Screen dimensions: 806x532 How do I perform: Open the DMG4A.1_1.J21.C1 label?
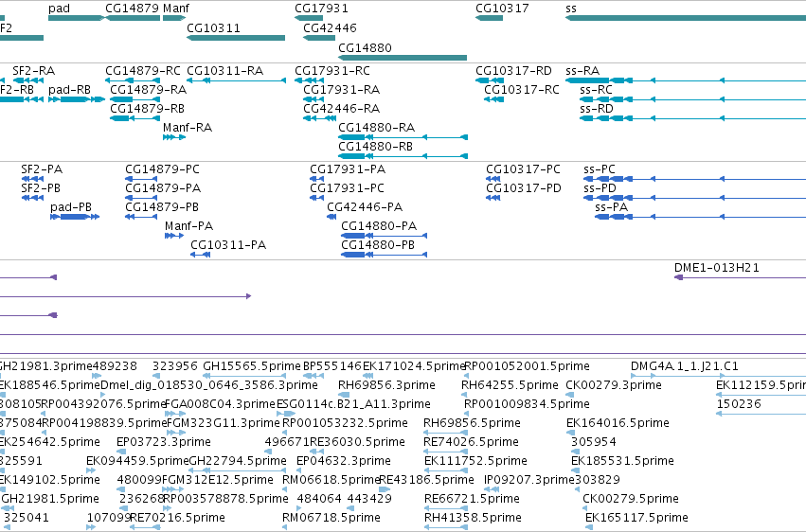(685, 366)
